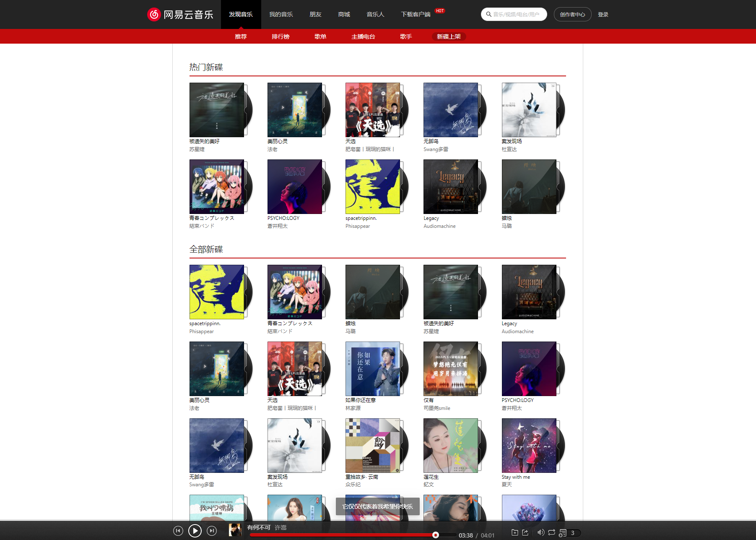This screenshot has width=756, height=540.
Task: Open the 音乐人 top tab
Action: [x=375, y=14]
